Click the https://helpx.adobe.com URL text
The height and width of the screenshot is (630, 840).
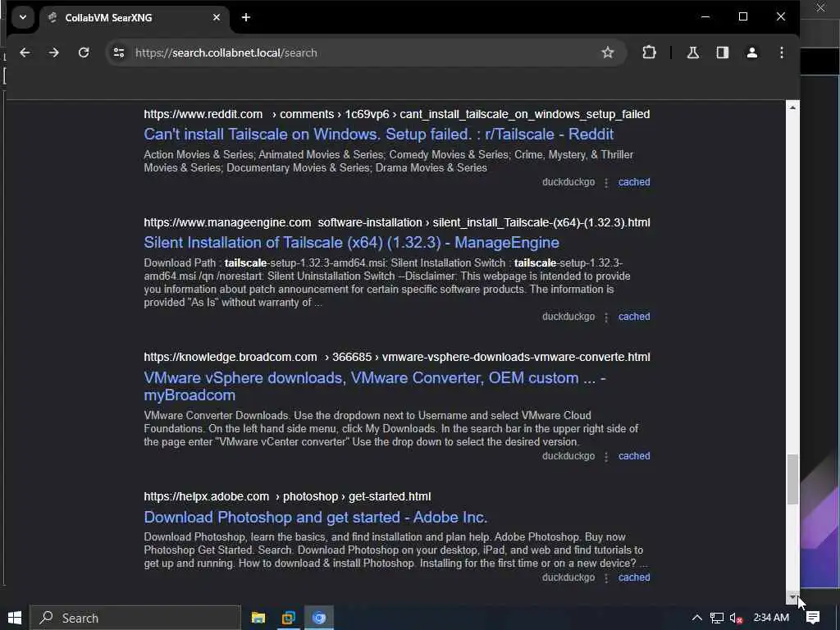(x=206, y=496)
